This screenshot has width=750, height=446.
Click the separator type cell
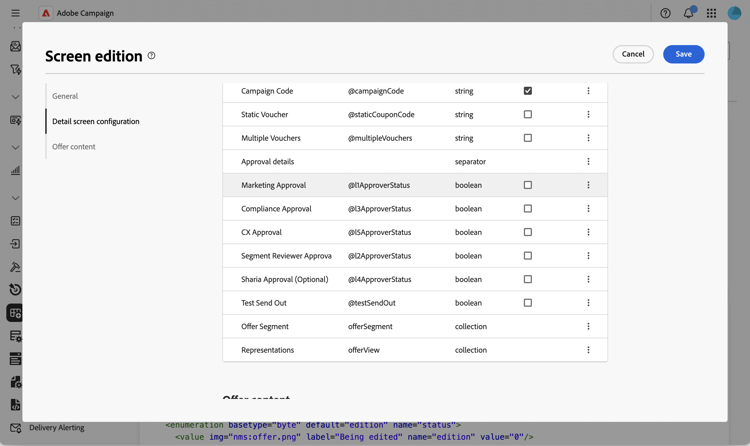(470, 162)
